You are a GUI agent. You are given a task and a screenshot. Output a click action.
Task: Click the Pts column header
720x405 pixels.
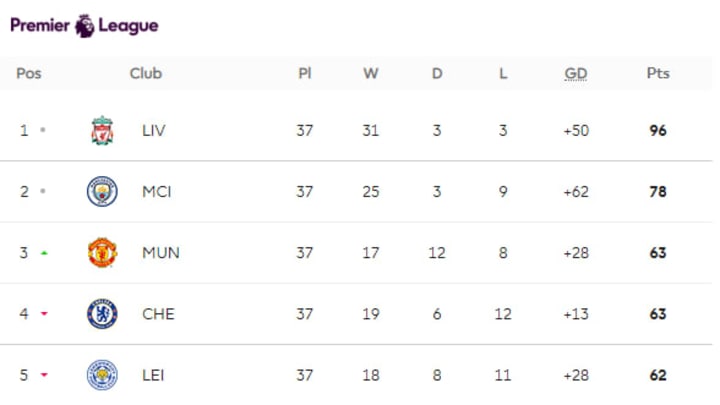[658, 73]
